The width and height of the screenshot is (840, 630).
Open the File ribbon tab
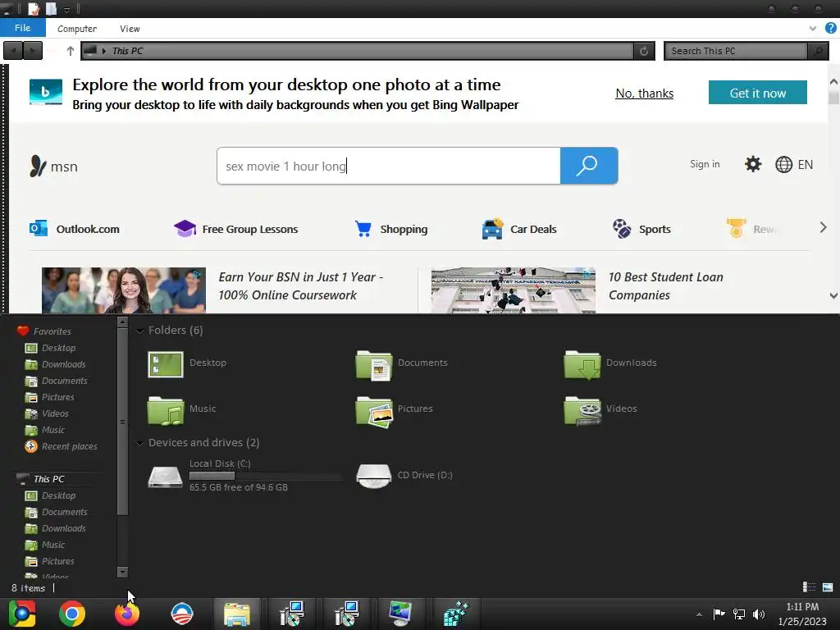[x=22, y=28]
